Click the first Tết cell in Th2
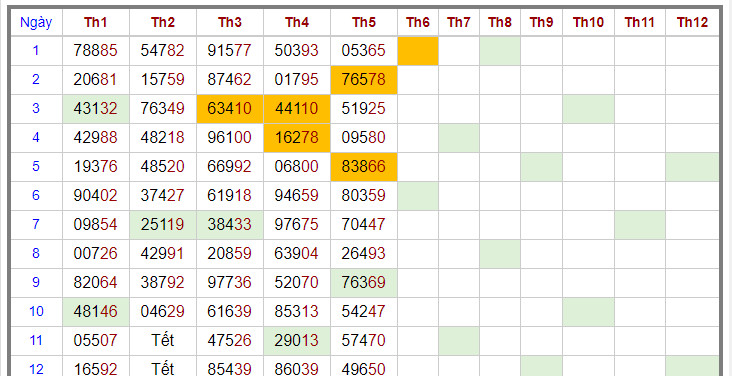The width and height of the screenshot is (732, 376). coord(162,341)
